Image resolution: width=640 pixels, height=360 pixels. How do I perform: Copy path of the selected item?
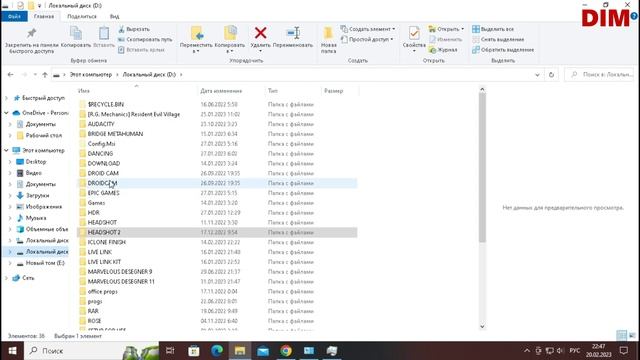[x=145, y=40]
